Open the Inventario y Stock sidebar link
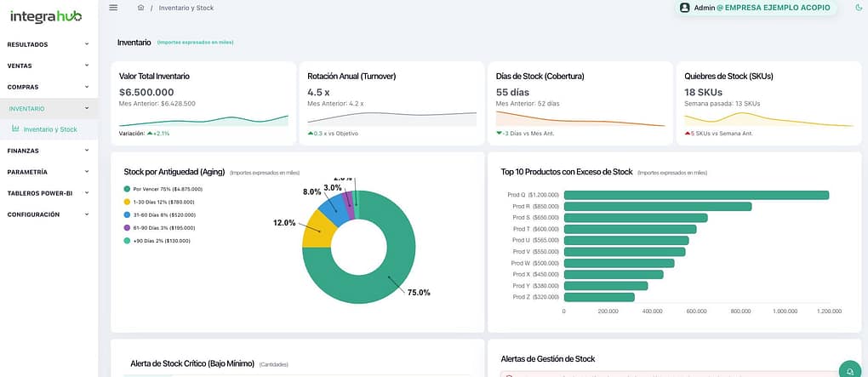The height and width of the screenshot is (377, 868). [50, 129]
